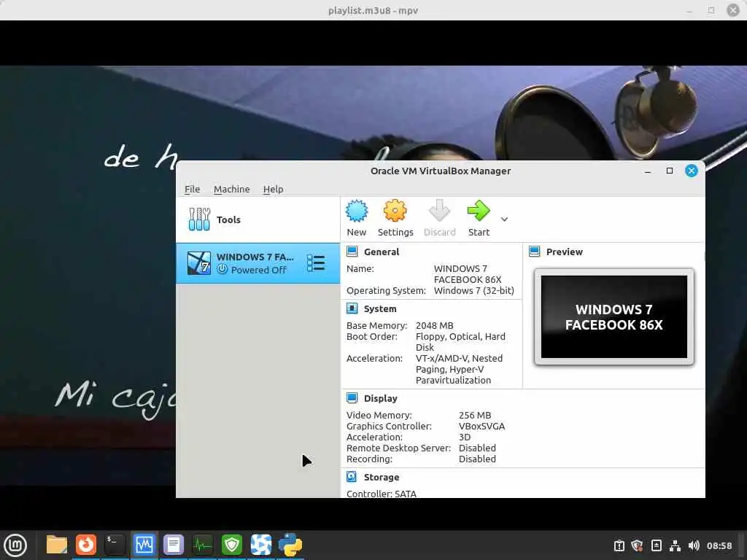Minimize the VirtualBox Manager window

(x=648, y=171)
